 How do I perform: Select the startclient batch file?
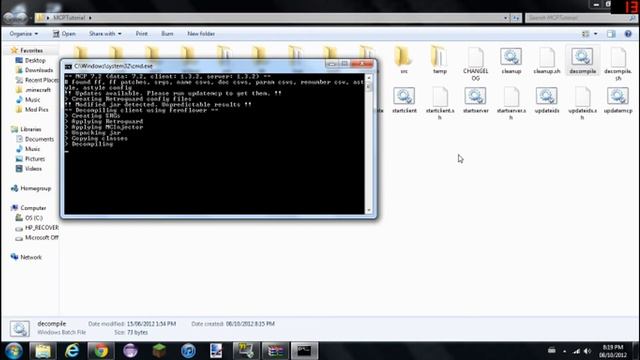click(404, 100)
